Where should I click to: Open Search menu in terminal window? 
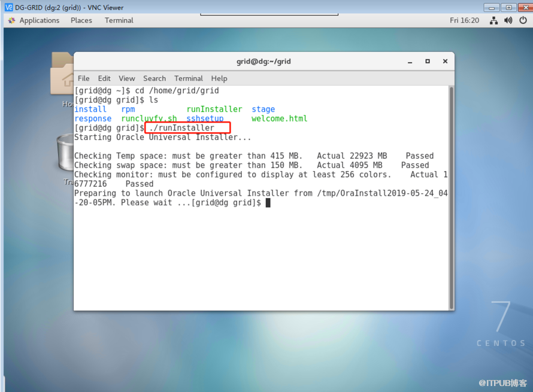coord(155,78)
